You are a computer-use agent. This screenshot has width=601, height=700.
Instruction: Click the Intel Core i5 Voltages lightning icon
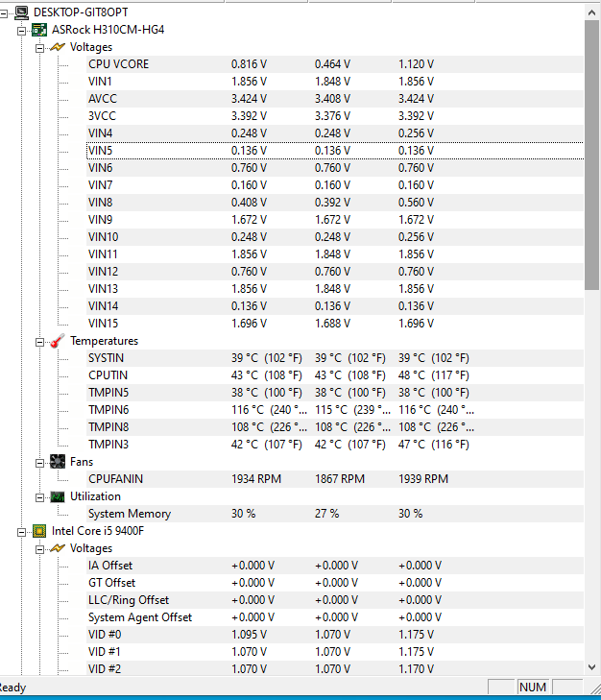coord(58,548)
